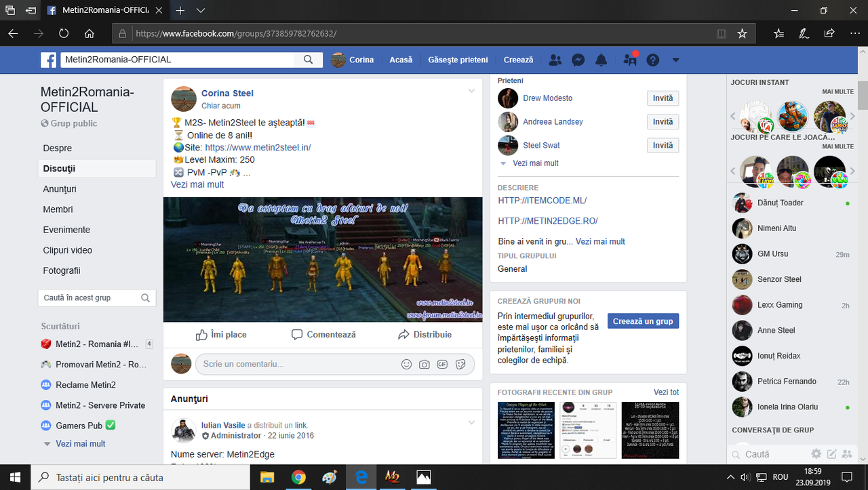Image resolution: width=868 pixels, height=490 pixels.
Task: Click Comentează under the post
Action: click(323, 335)
